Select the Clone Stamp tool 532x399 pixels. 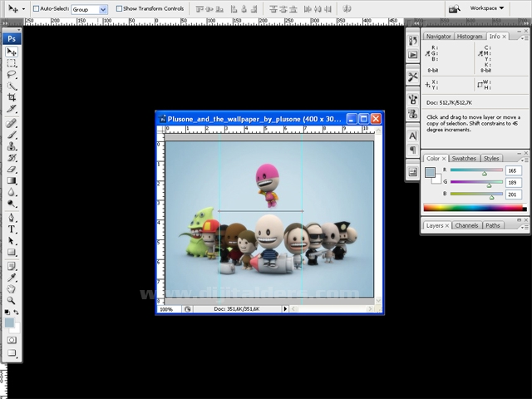(12, 146)
